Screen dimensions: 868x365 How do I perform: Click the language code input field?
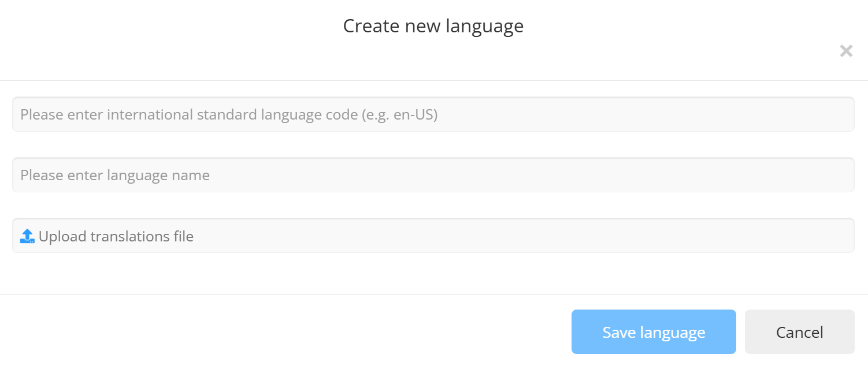(x=433, y=114)
